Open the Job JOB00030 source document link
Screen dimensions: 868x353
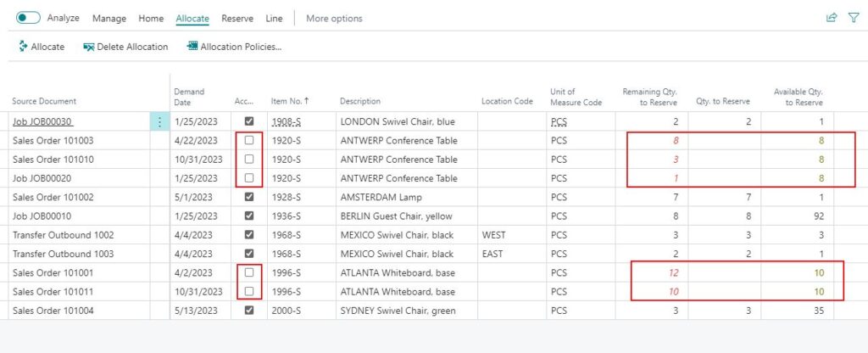(42, 121)
